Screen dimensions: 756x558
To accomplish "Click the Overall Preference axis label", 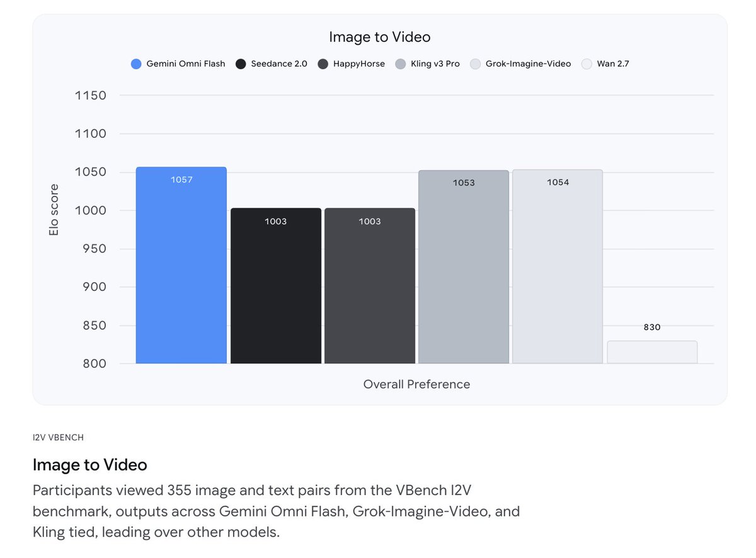I will click(x=416, y=384).
